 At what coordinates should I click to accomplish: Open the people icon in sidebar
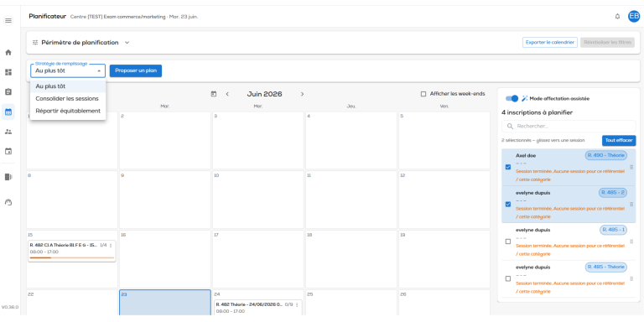pyautogui.click(x=8, y=132)
